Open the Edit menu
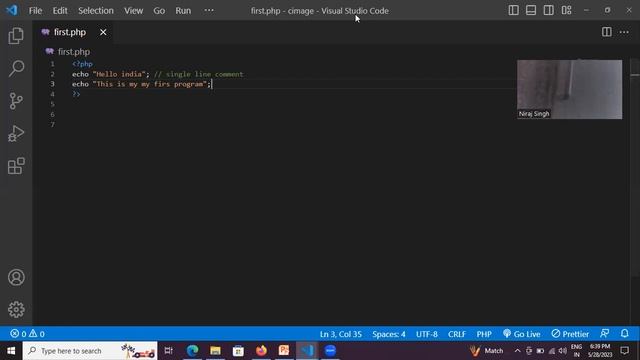 tap(60, 11)
